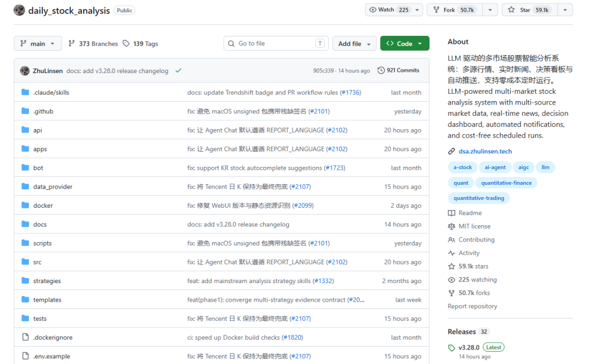607x364 pixels.
Task: Click the pulse icon next to Activity
Action: [x=451, y=253]
